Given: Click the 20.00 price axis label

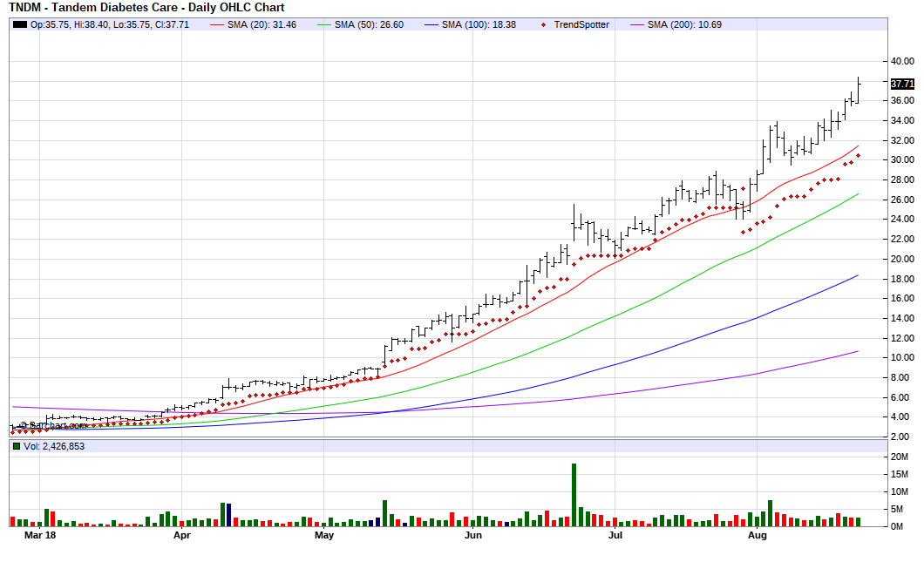Looking at the screenshot, I should (x=902, y=259).
